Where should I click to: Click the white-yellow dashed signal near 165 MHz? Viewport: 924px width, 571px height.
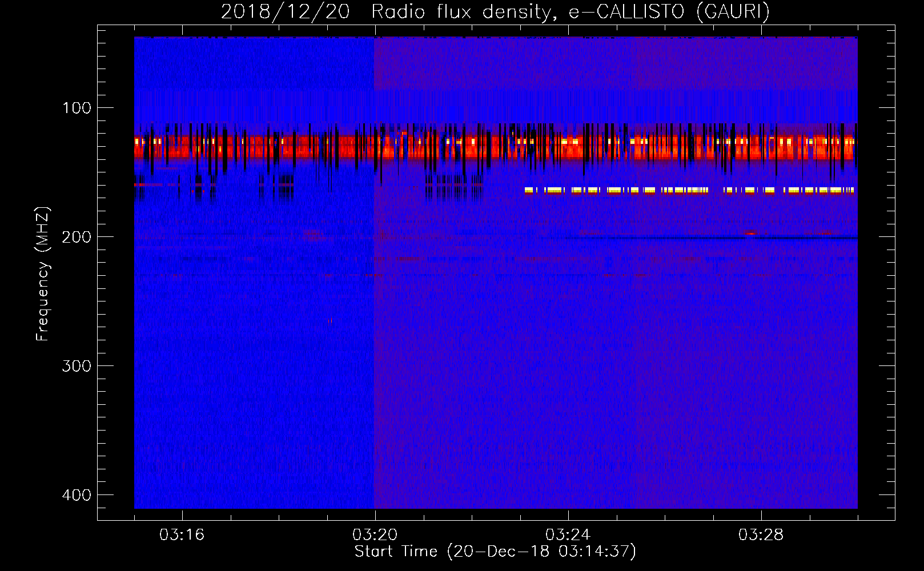click(x=690, y=191)
